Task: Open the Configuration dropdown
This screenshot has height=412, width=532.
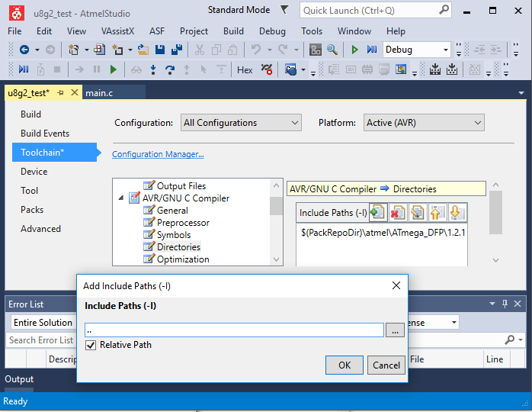Action: [241, 123]
